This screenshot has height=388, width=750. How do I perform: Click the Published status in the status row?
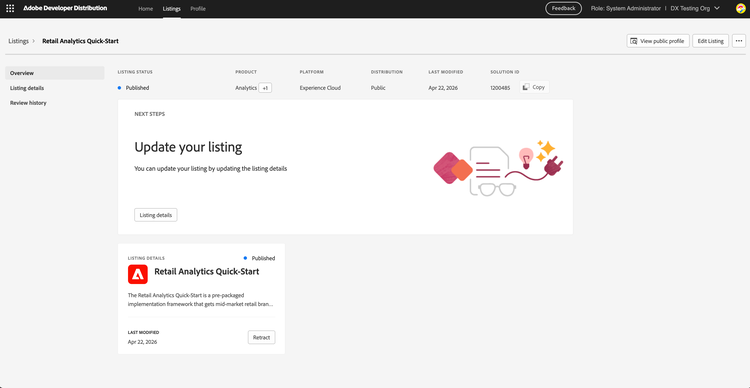pyautogui.click(x=137, y=88)
